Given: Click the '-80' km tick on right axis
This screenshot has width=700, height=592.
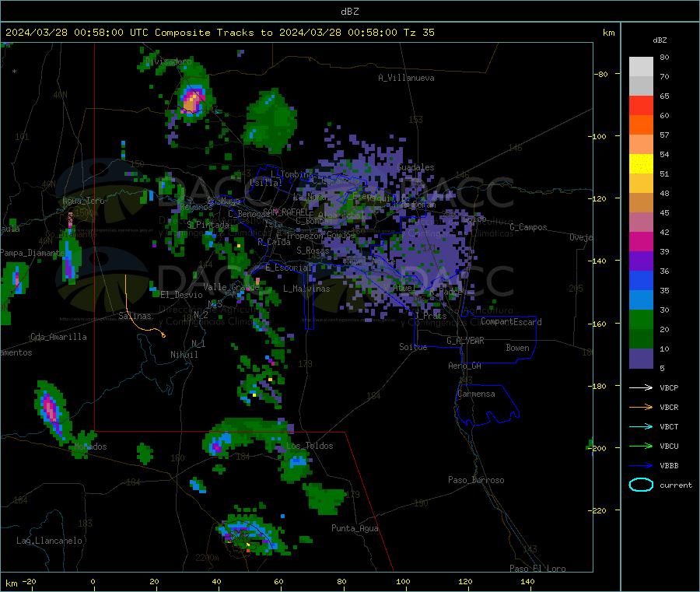Looking at the screenshot, I should (600, 74).
